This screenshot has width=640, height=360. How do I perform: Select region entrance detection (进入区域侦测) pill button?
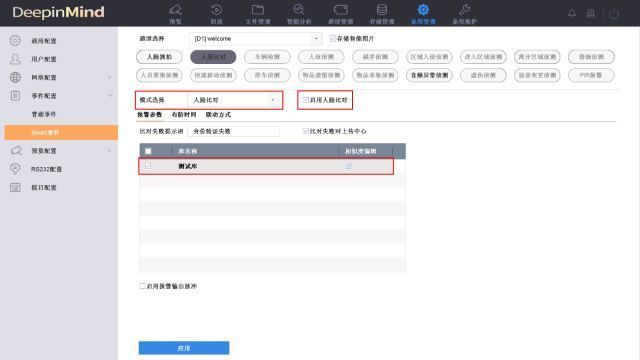483,57
